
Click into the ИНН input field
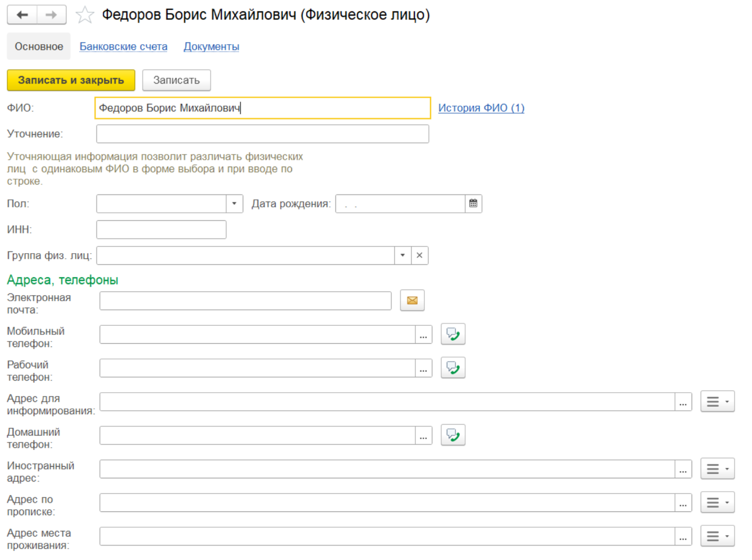tap(161, 230)
